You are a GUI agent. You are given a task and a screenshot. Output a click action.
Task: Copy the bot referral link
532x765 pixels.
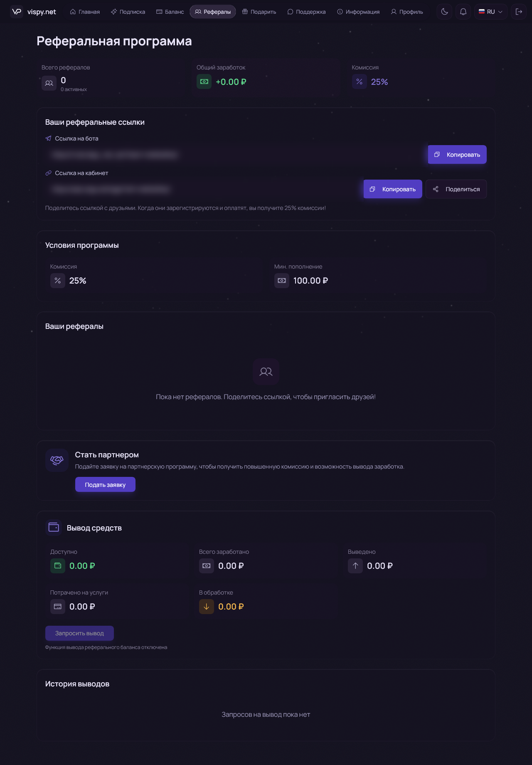(x=457, y=154)
